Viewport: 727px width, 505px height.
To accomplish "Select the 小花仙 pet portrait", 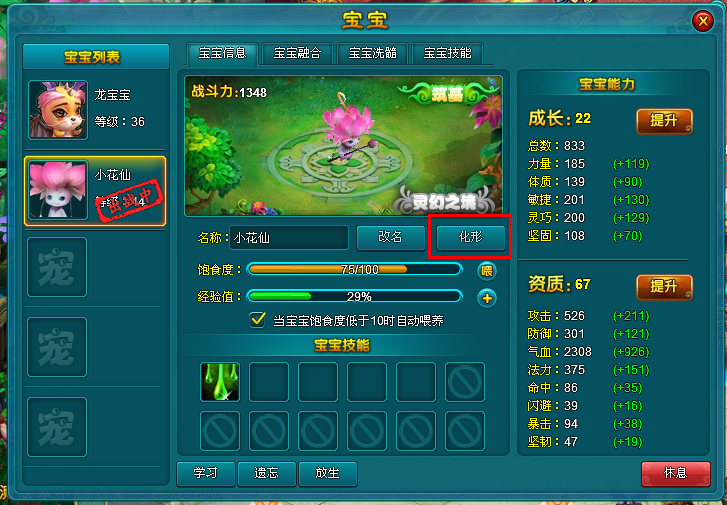I will click(x=58, y=190).
